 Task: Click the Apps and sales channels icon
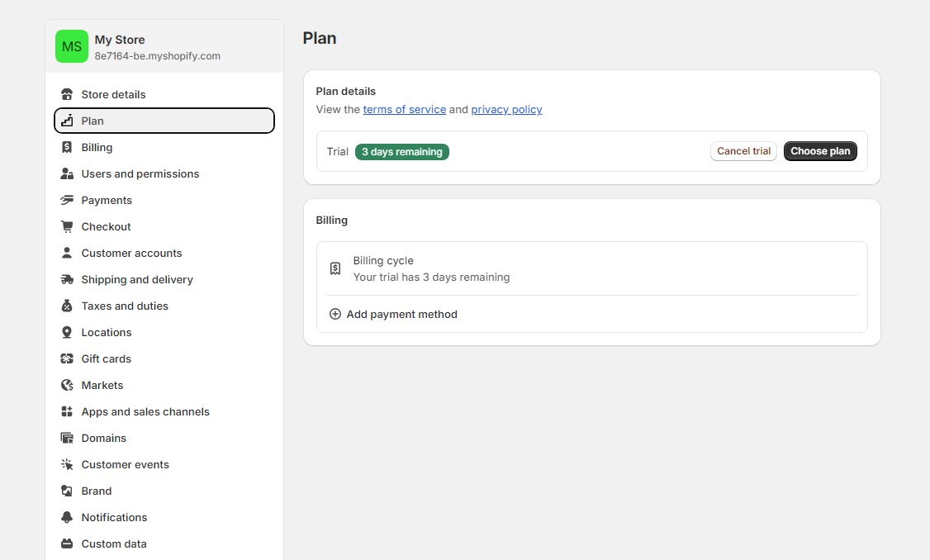point(67,411)
